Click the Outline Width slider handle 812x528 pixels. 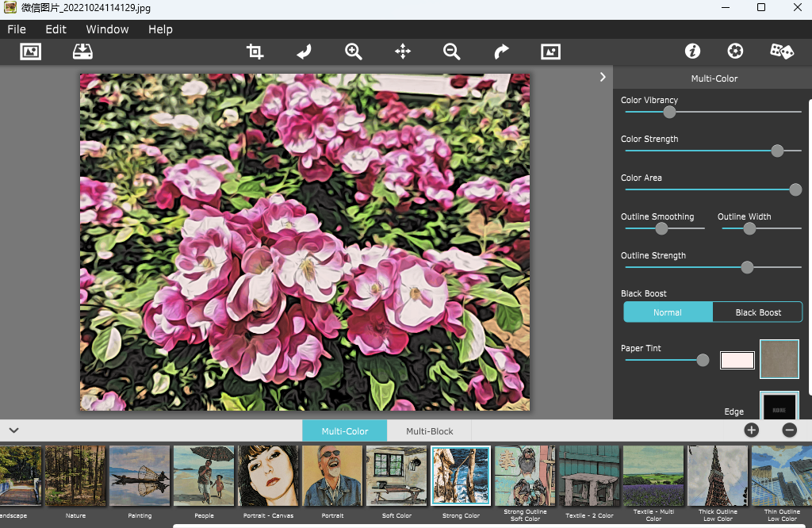coord(749,228)
